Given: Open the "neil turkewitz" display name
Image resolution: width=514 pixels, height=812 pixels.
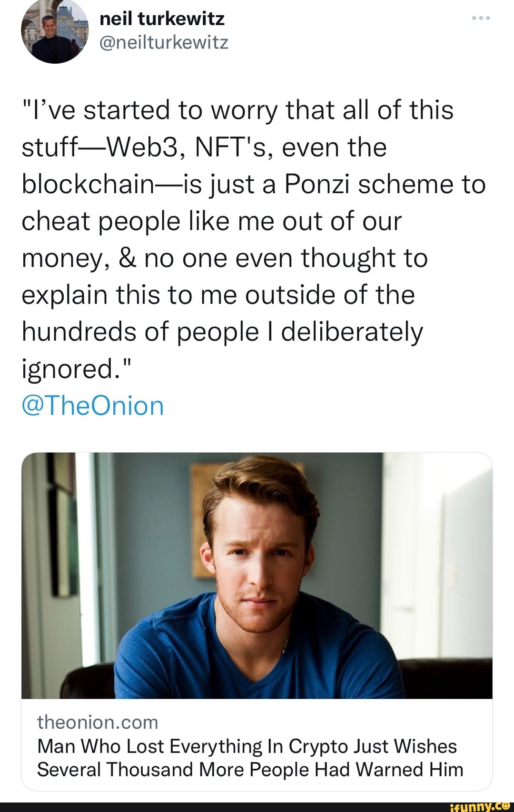Looking at the screenshot, I should coord(162,19).
